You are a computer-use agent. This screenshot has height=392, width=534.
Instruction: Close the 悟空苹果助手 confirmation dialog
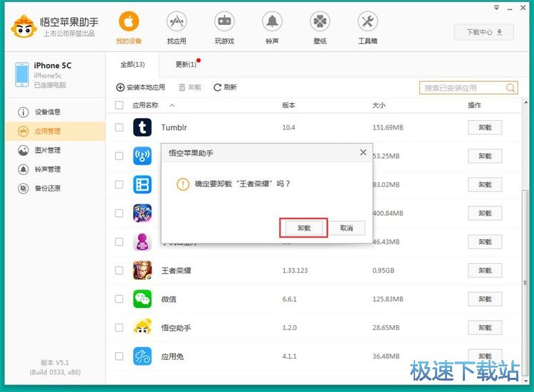click(x=363, y=152)
